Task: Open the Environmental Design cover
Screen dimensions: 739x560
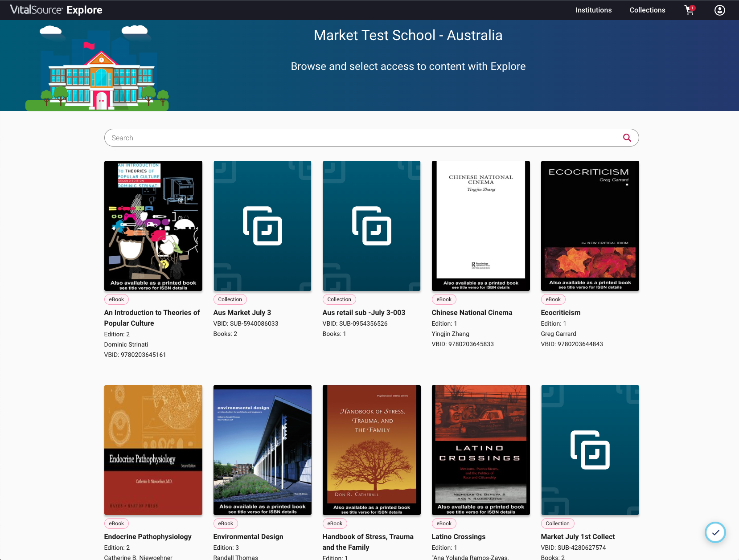Action: click(x=263, y=450)
